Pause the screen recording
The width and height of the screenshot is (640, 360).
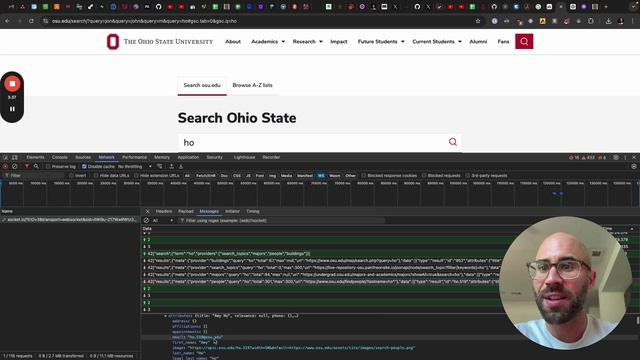click(x=12, y=109)
